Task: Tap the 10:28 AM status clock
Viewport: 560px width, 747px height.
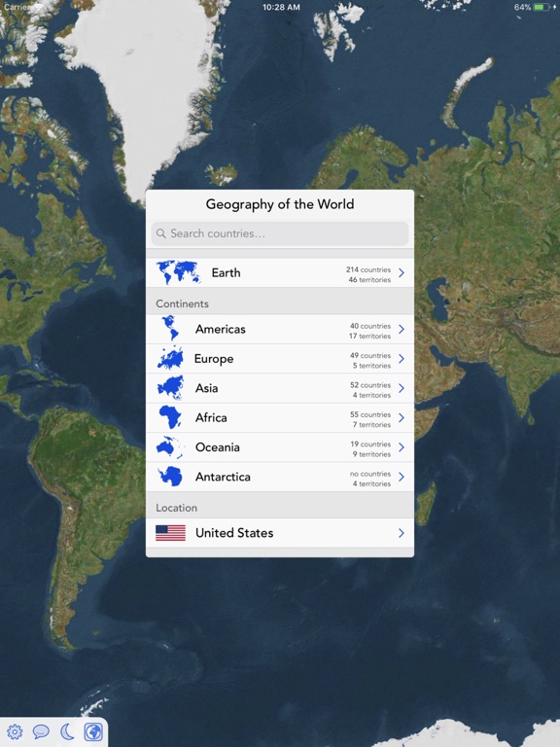Action: coord(281,7)
